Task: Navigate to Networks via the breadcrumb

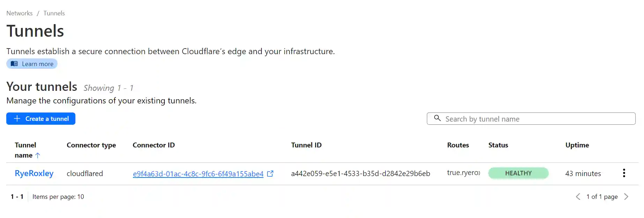Action: 19,13
